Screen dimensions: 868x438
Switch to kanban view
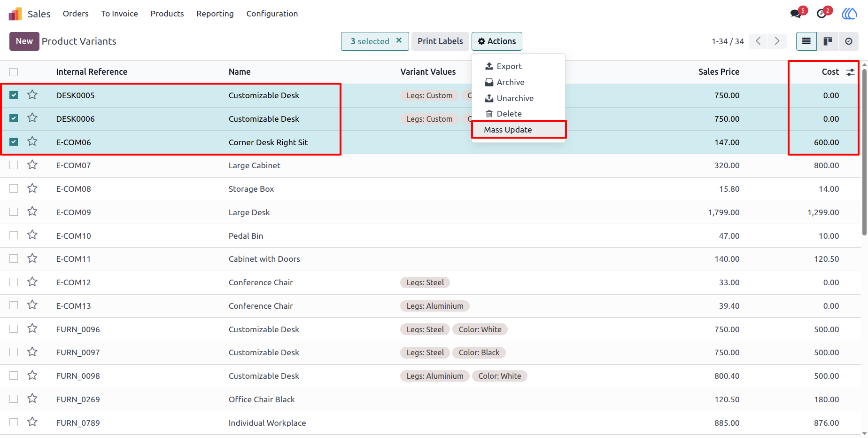click(828, 41)
